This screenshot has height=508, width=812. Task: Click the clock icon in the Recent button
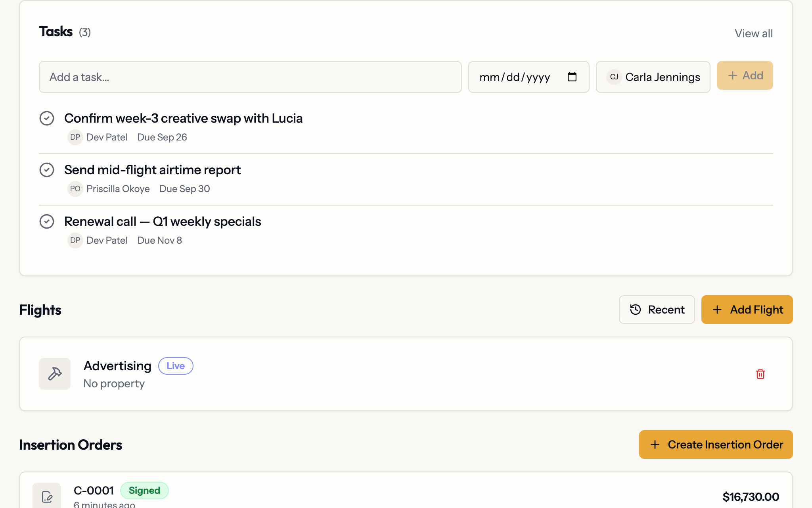636,310
